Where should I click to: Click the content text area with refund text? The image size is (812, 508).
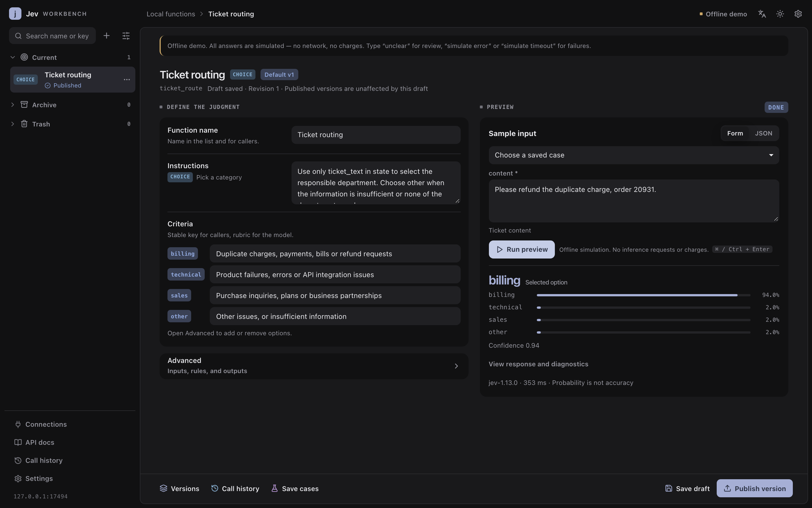pyautogui.click(x=634, y=201)
